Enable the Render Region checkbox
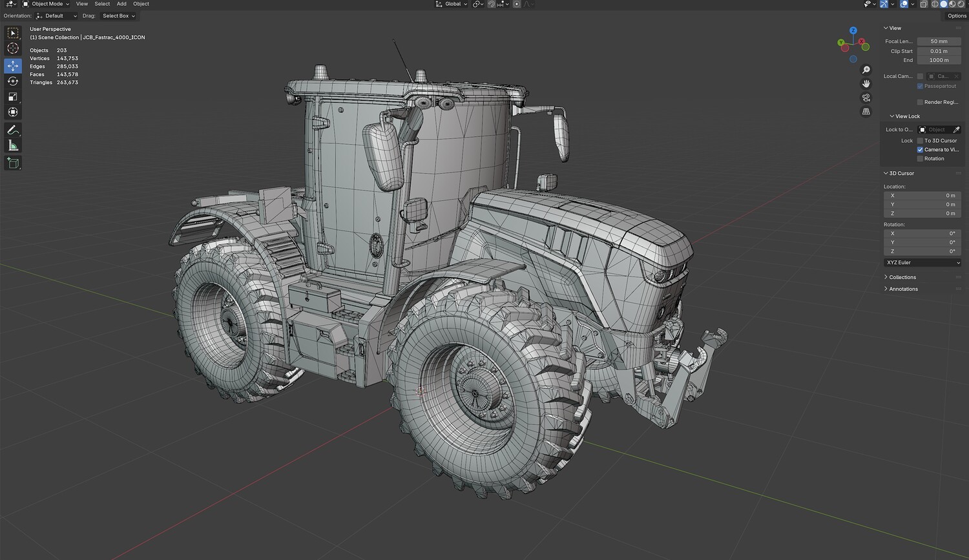This screenshot has height=560, width=969. pos(920,102)
